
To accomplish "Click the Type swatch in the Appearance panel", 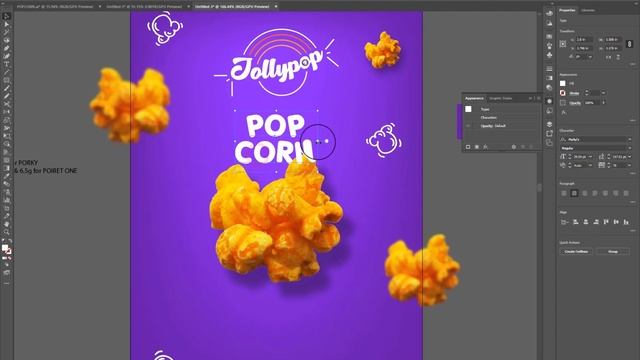I will (468, 109).
